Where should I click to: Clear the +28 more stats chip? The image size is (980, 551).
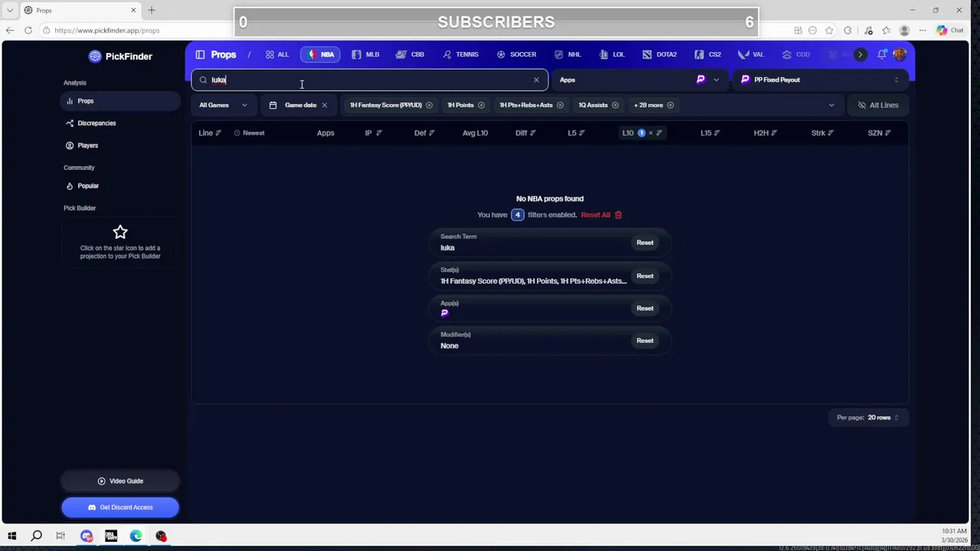[670, 105]
